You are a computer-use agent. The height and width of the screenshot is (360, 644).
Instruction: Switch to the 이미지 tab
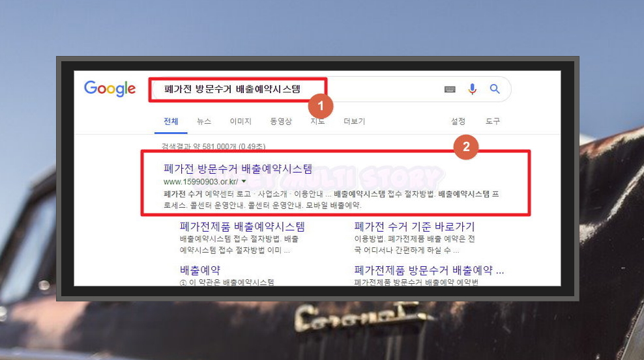[x=241, y=121]
